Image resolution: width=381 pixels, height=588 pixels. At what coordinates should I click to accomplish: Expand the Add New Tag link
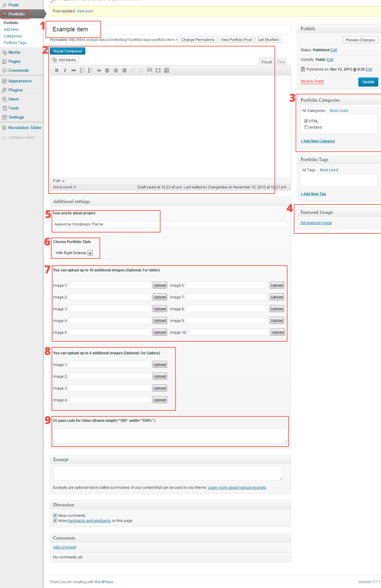tap(313, 194)
